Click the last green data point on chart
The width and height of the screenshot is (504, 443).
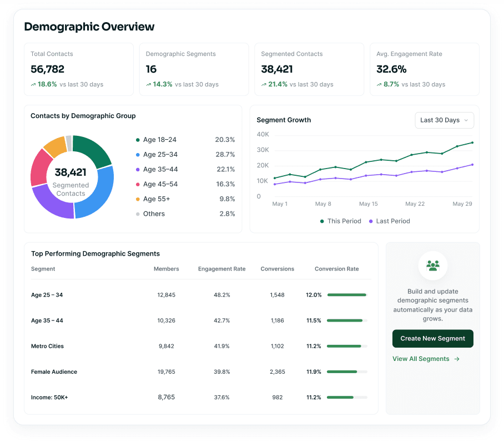click(472, 142)
